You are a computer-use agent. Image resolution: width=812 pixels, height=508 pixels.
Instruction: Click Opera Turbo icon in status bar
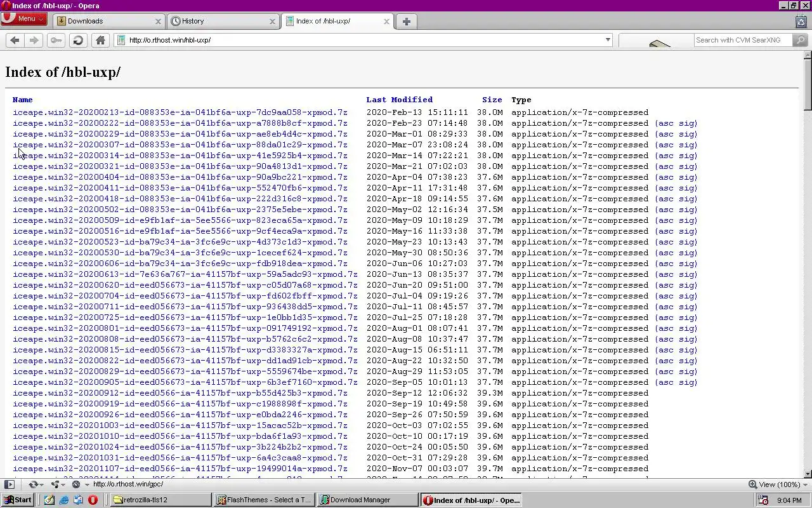tap(76, 484)
